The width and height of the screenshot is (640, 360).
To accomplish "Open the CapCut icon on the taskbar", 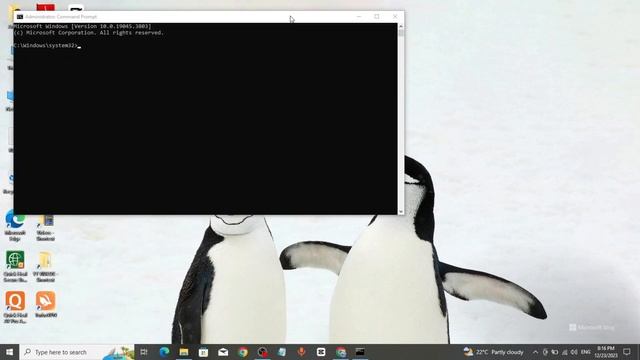I will 321,352.
